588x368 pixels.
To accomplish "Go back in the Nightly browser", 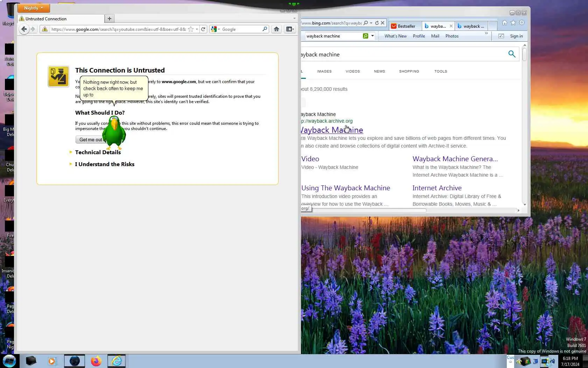I will [x=24, y=29].
